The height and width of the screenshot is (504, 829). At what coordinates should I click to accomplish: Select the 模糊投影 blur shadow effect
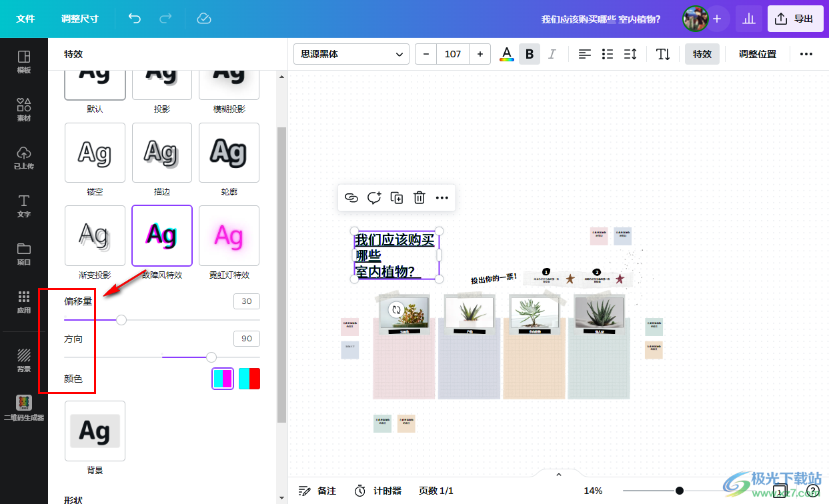point(229,85)
